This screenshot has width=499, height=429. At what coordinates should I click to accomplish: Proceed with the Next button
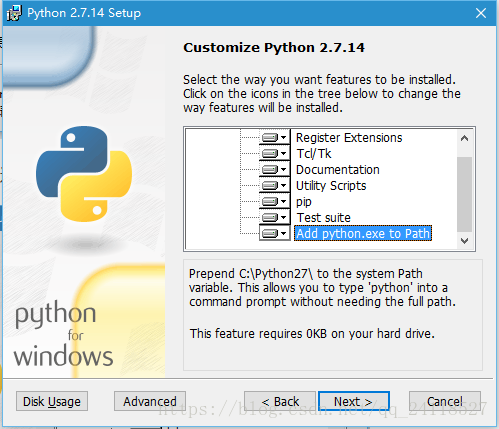[354, 401]
